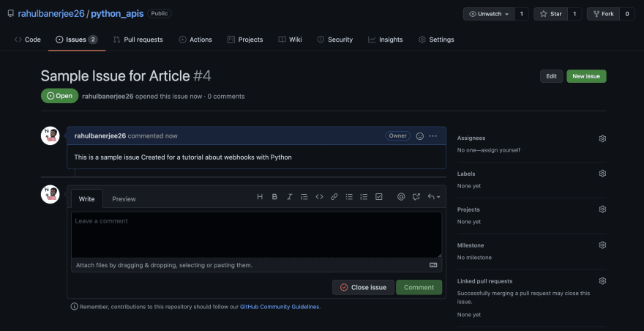Mention a user with the @ icon
Screen dimensions: 644x331
point(401,197)
